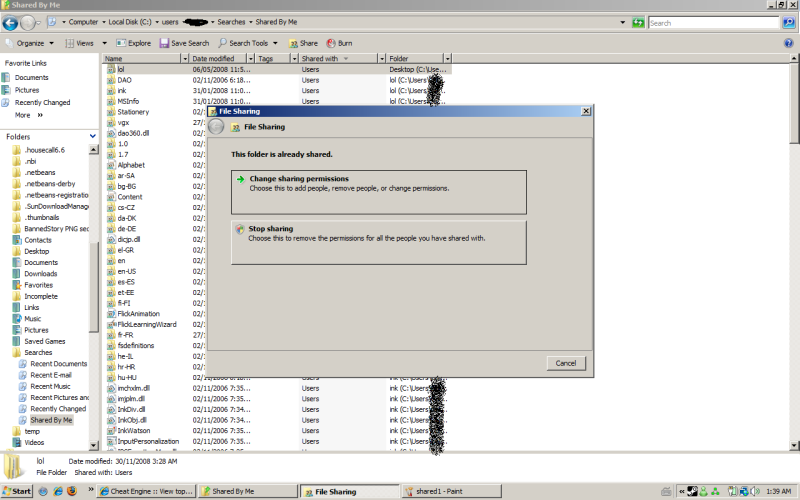Open the Views dropdown menu

coord(84,43)
